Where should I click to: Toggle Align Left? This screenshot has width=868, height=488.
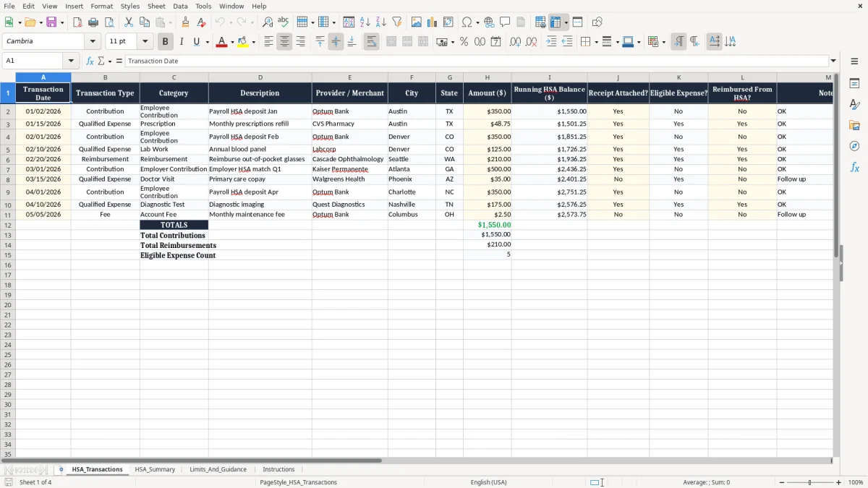pos(268,42)
